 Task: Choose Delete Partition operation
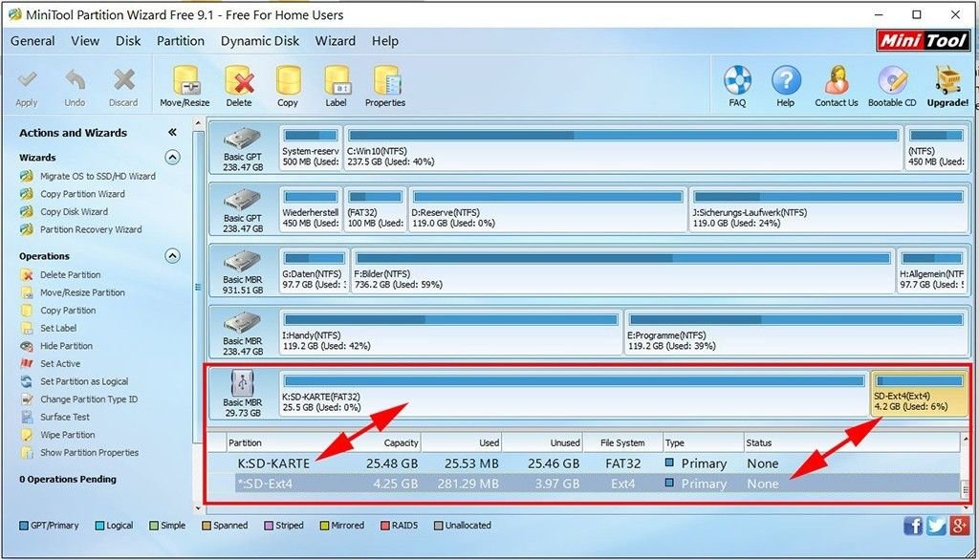coord(70,274)
